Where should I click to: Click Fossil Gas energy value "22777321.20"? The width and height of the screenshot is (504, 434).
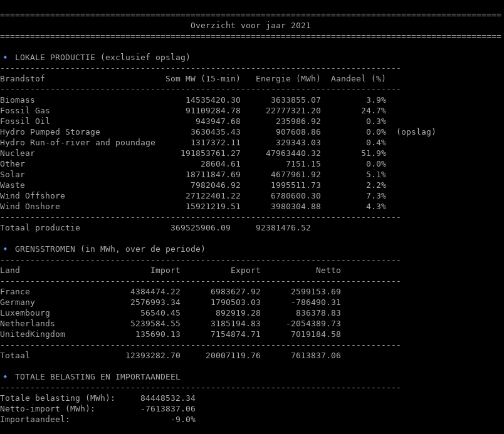pyautogui.click(x=293, y=111)
